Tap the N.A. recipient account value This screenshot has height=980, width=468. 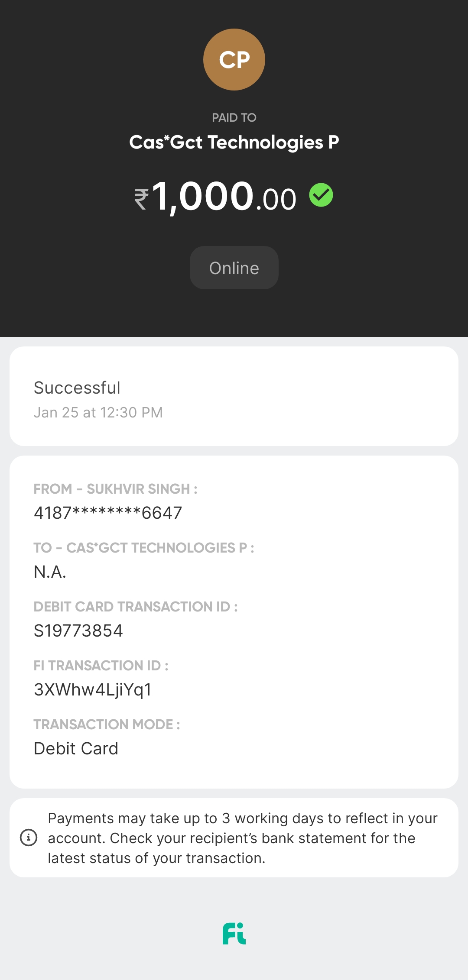50,572
